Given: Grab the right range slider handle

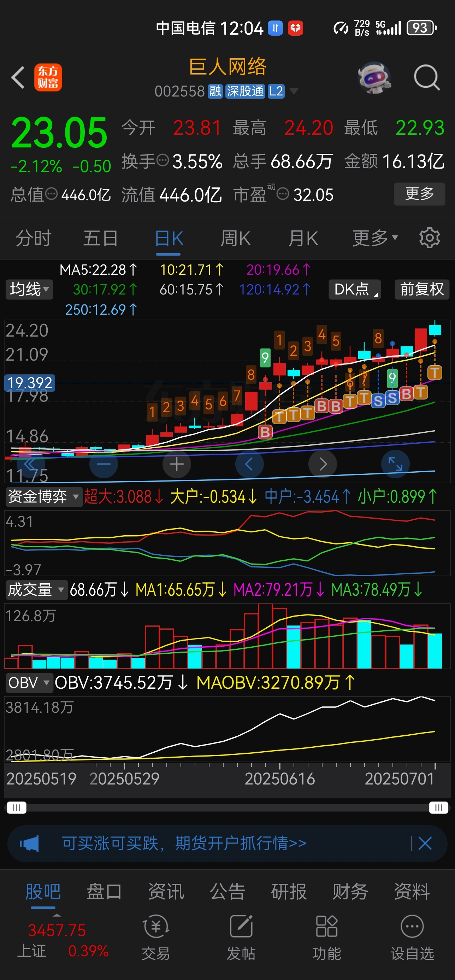Looking at the screenshot, I should point(438,808).
